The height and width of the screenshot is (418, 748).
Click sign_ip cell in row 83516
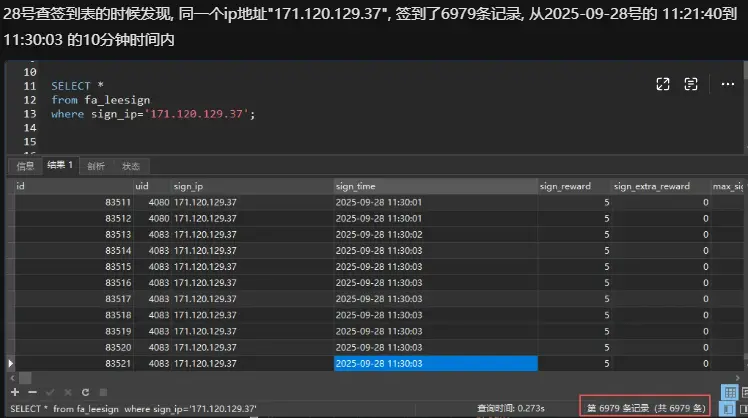click(252, 283)
